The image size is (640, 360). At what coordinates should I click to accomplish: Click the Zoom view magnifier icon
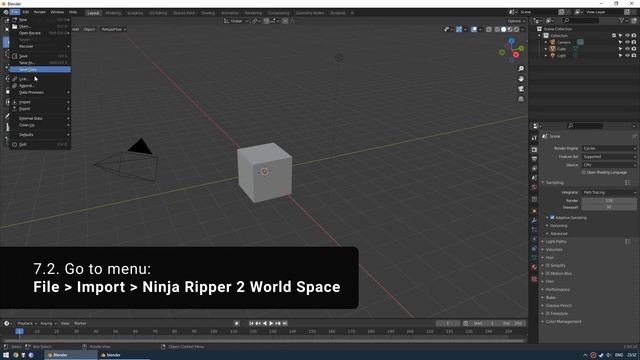pos(521,69)
